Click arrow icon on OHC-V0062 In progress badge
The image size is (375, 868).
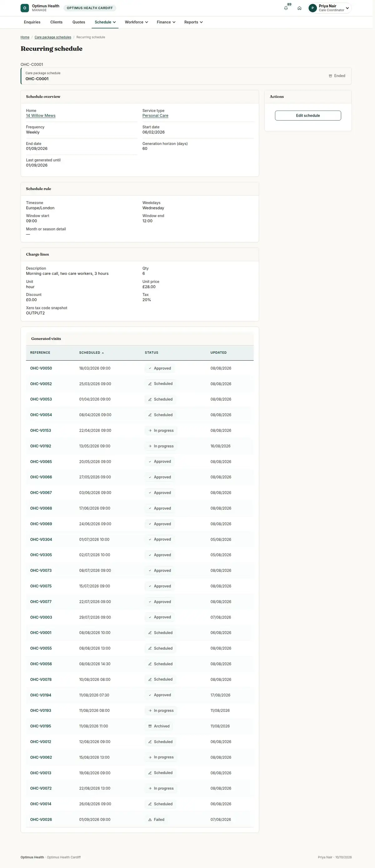click(x=150, y=757)
